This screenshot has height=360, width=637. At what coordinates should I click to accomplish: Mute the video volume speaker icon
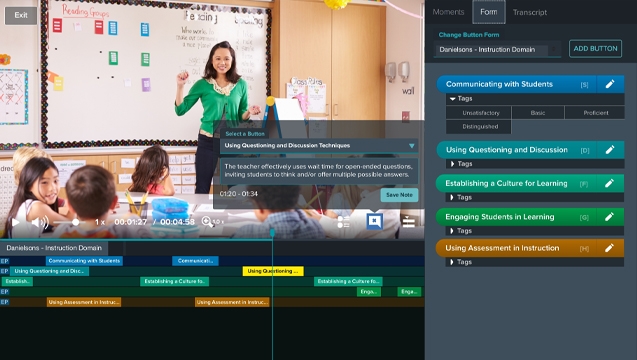[39, 222]
